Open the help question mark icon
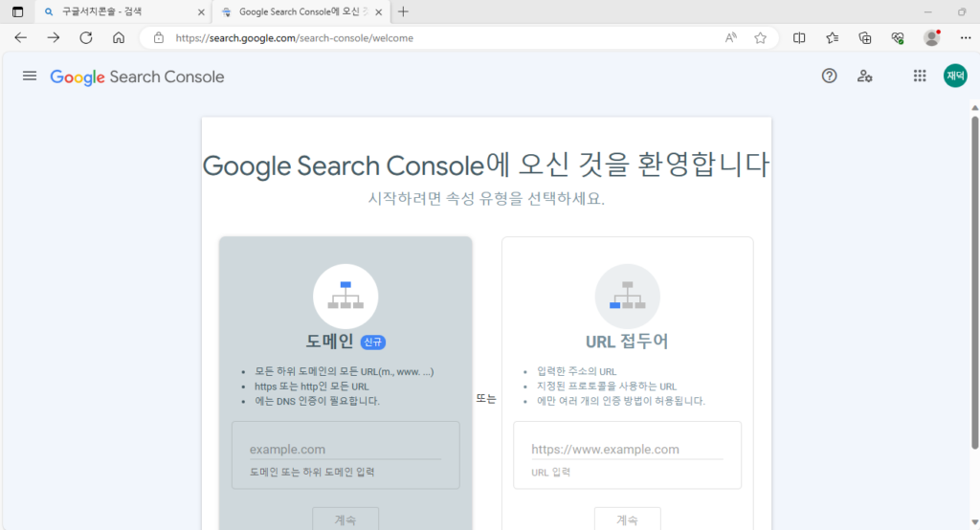Image resolution: width=980 pixels, height=530 pixels. pyautogui.click(x=829, y=76)
